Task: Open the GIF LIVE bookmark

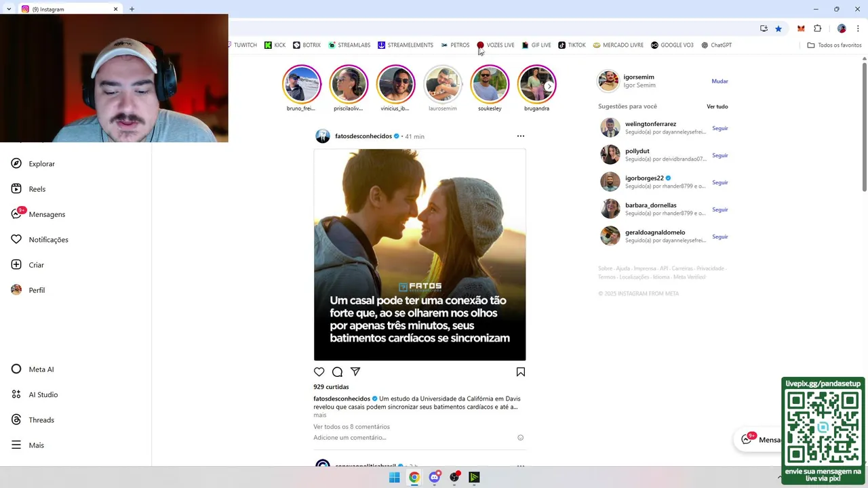Action: point(536,45)
